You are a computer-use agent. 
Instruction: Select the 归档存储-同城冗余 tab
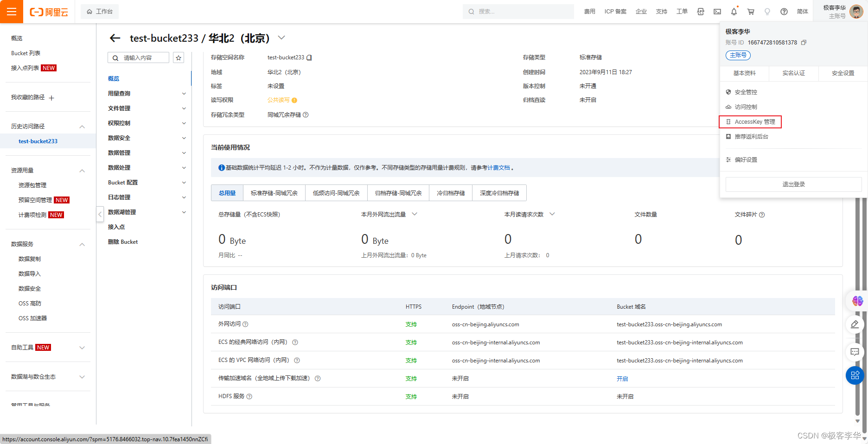[398, 193]
